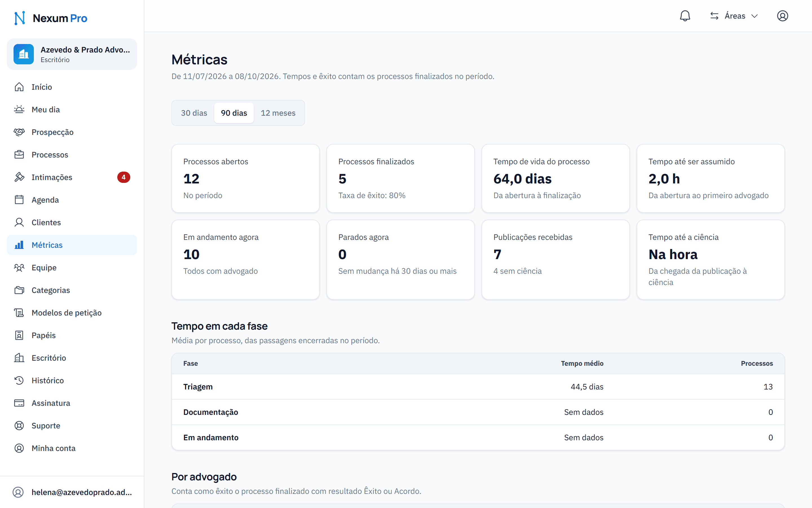Switch to the 30 dias period
Image resolution: width=812 pixels, height=508 pixels.
[194, 113]
